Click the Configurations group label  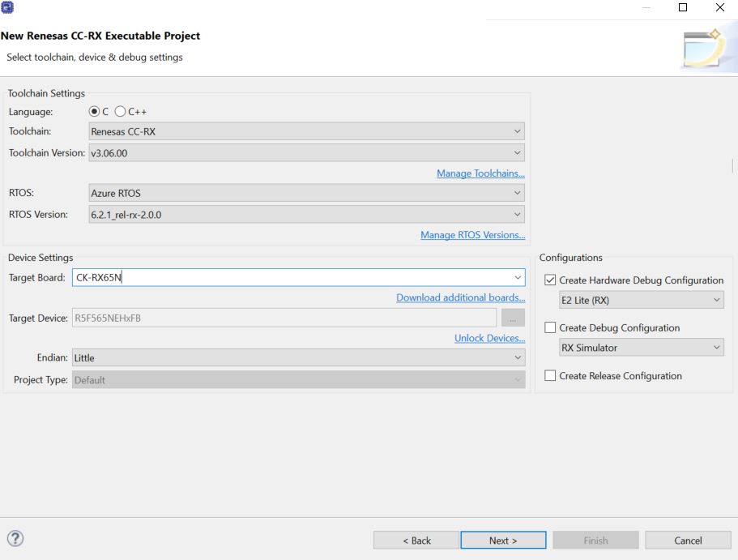click(570, 258)
